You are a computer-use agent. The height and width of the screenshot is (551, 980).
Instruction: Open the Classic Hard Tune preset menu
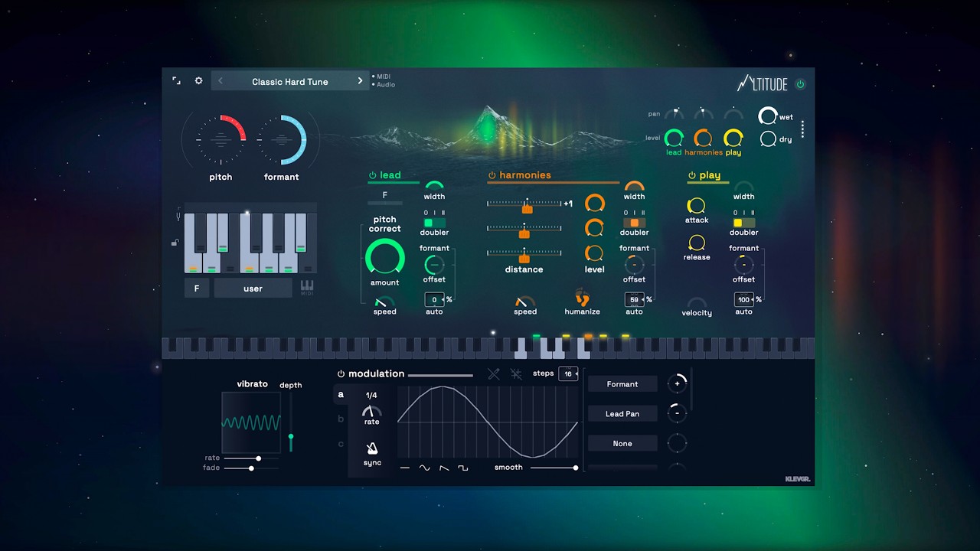[x=290, y=82]
